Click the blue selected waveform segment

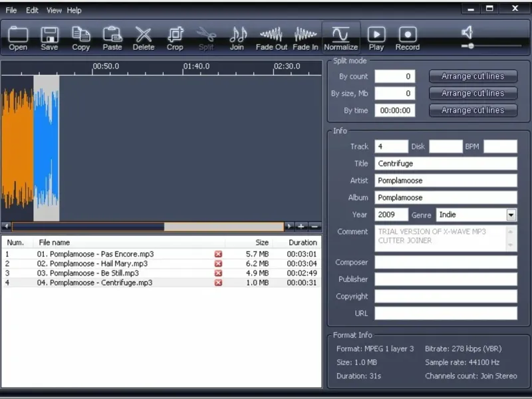[47, 148]
